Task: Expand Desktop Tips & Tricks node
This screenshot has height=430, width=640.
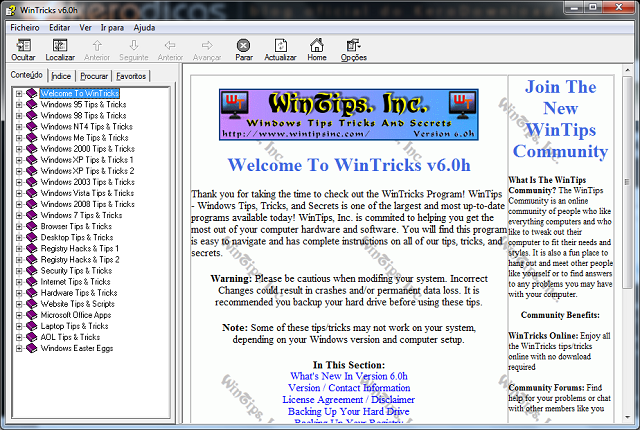Action: coord(19,237)
